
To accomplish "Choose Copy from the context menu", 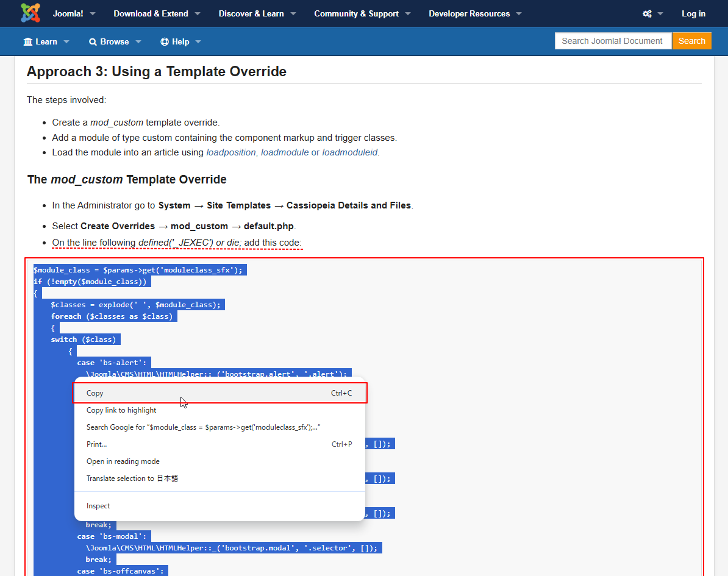I will point(95,393).
